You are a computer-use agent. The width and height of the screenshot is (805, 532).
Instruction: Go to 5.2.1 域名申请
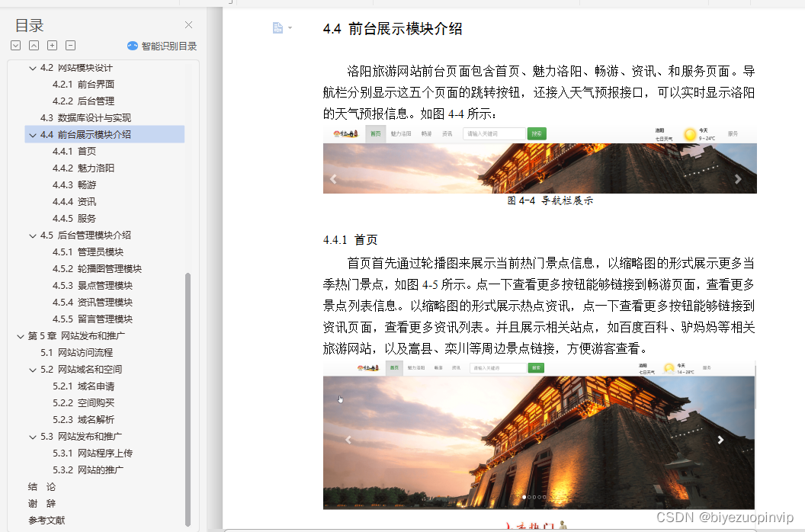pyautogui.click(x=83, y=386)
